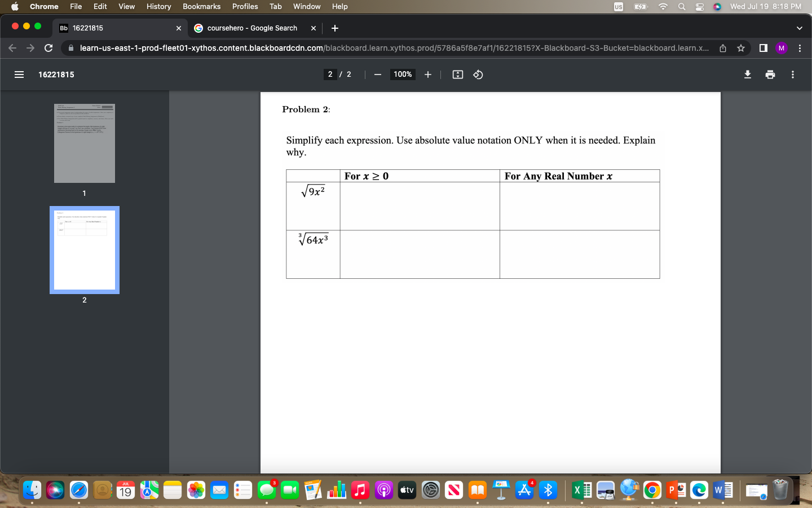Toggle the browser profile avatar M
The height and width of the screenshot is (508, 812).
click(781, 48)
